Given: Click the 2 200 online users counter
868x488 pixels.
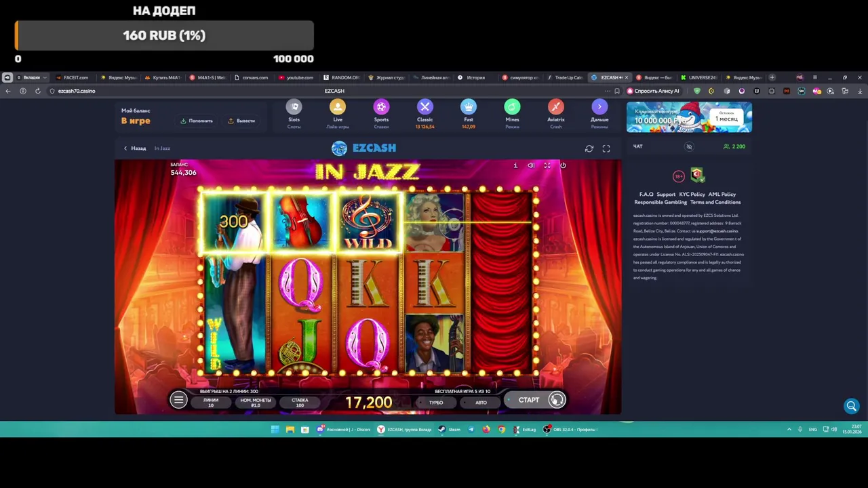Looking at the screenshot, I should pyautogui.click(x=734, y=146).
